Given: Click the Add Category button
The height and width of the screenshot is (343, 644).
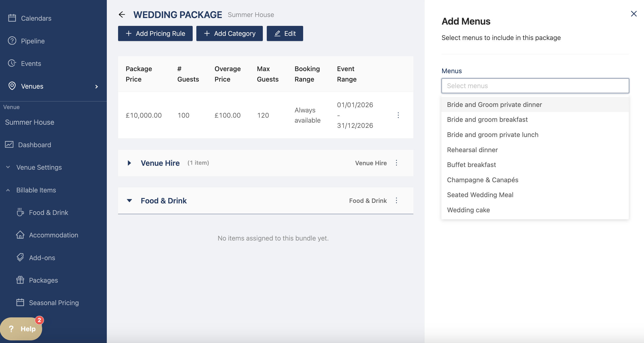Looking at the screenshot, I should pyautogui.click(x=230, y=33).
